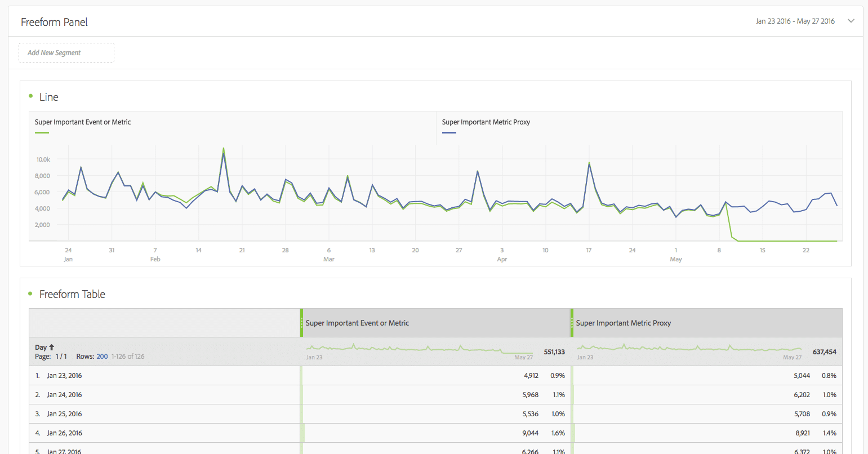Screen dimensions: 868x454
Task: Select the Jan 26, 2016 table row
Action: coord(64,433)
